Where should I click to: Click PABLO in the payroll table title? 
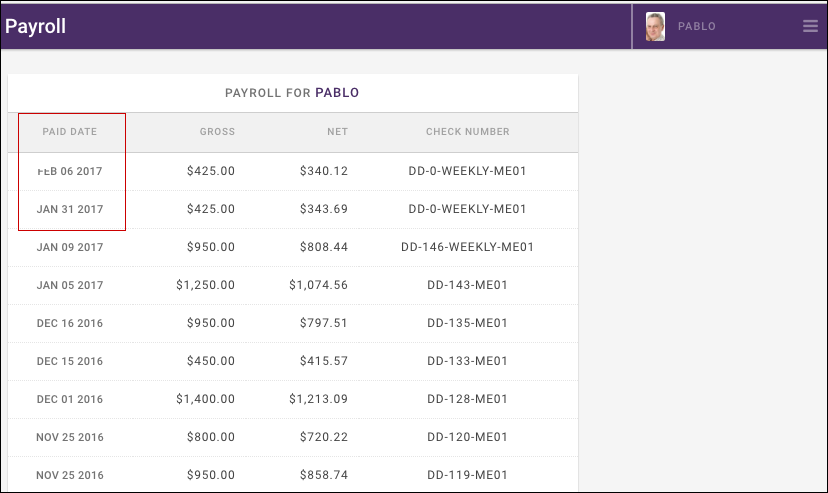point(337,93)
